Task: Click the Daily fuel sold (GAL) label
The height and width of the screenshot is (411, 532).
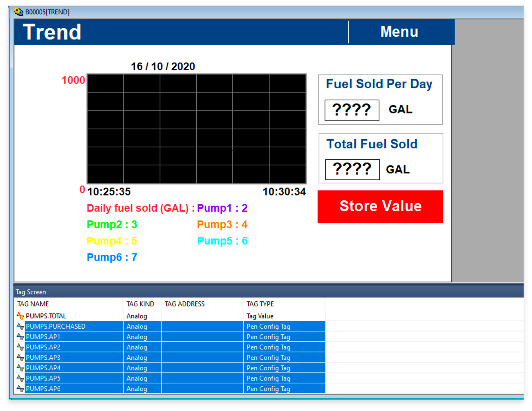Action: tap(141, 208)
